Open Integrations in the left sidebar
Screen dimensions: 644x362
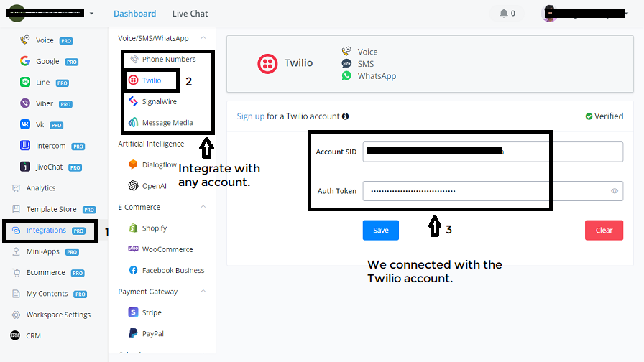46,231
